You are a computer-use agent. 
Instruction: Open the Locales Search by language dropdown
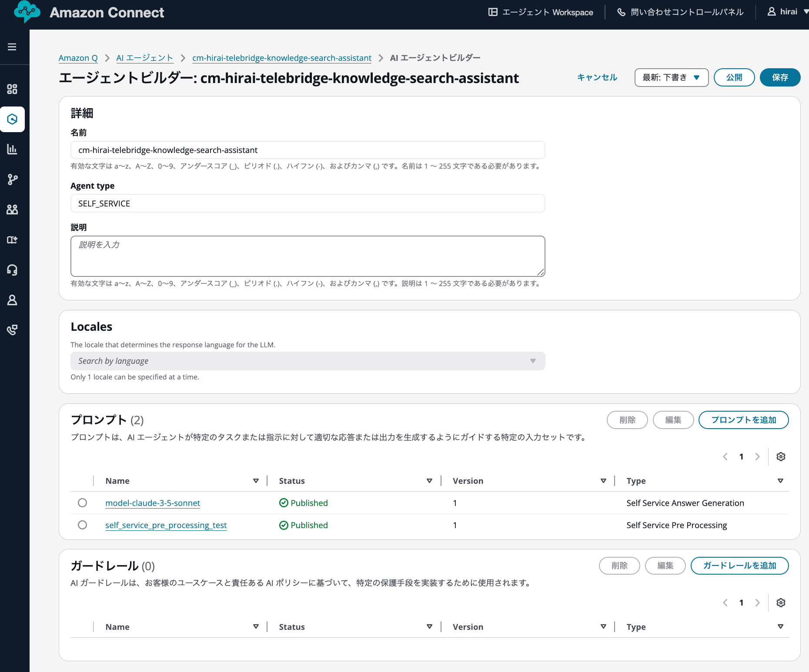point(308,361)
